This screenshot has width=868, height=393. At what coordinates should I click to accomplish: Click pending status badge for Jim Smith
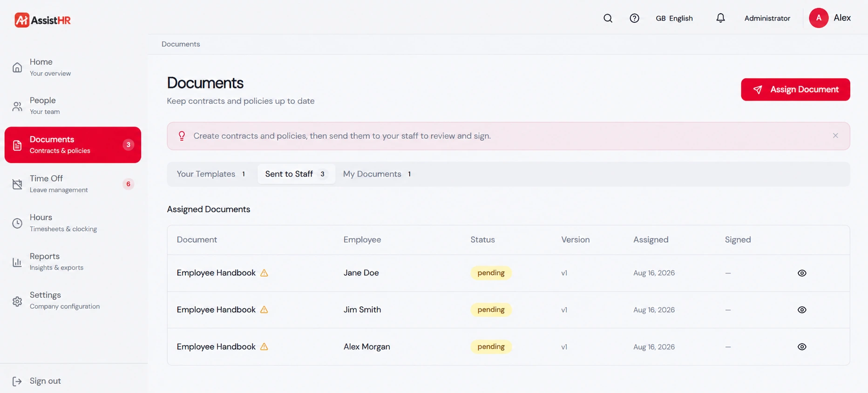click(x=491, y=310)
